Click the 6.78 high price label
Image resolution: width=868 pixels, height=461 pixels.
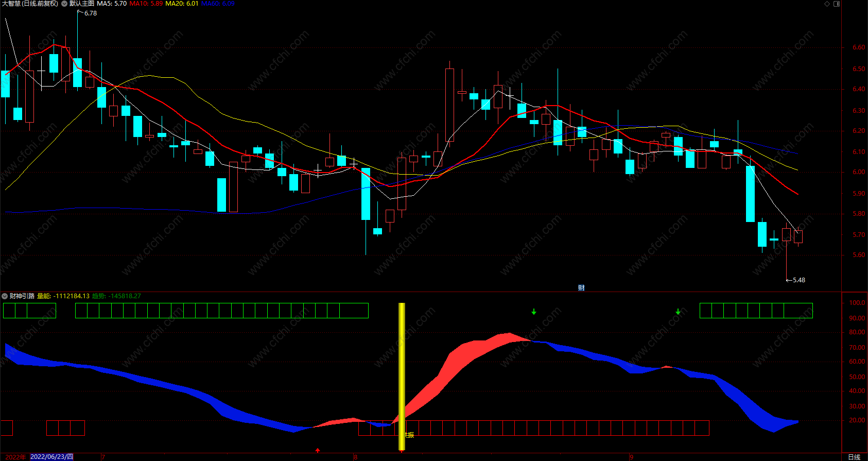pyautogui.click(x=91, y=13)
